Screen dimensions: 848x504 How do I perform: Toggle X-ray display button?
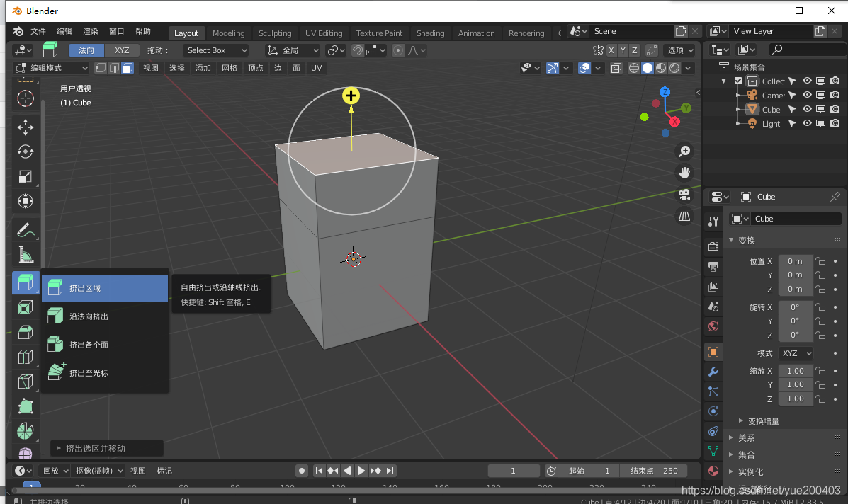coord(616,68)
